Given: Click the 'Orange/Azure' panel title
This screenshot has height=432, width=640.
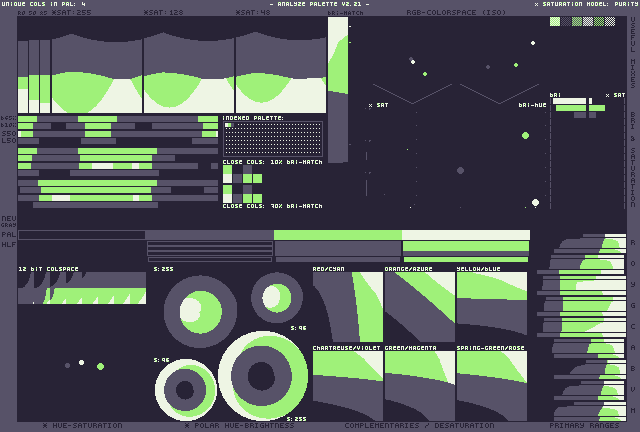Looking at the screenshot, I should (409, 269).
